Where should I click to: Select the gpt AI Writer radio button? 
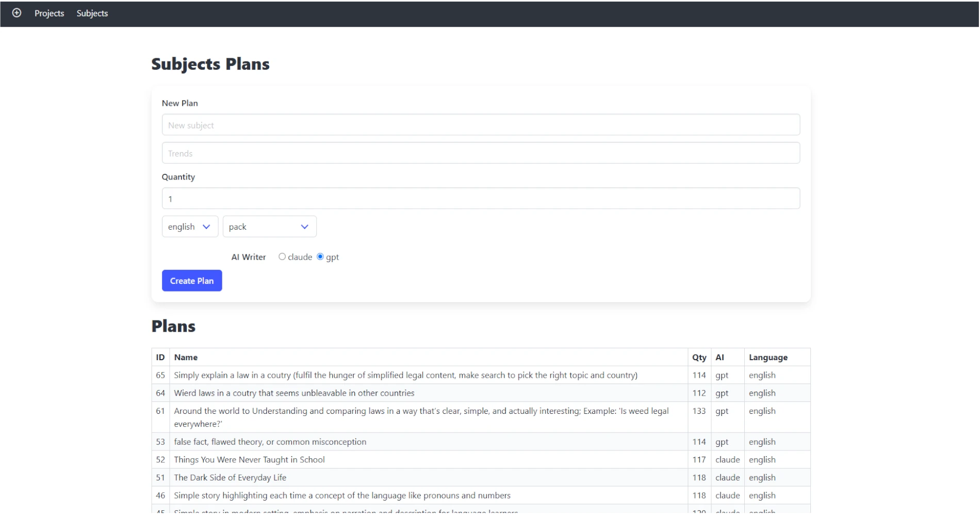tap(320, 256)
